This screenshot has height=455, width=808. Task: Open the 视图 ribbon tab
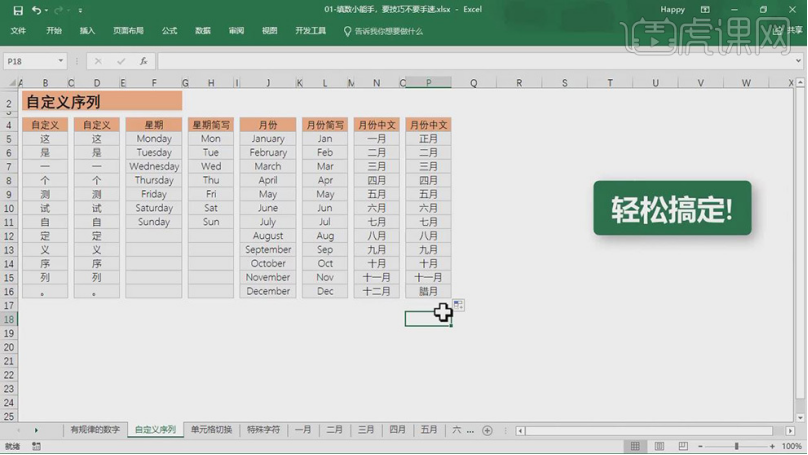(270, 31)
